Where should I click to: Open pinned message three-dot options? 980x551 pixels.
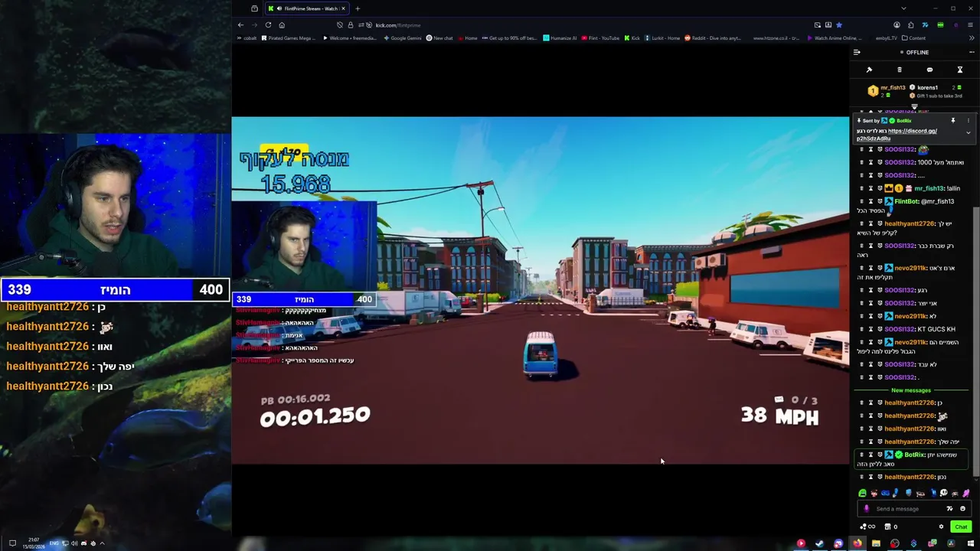point(968,121)
